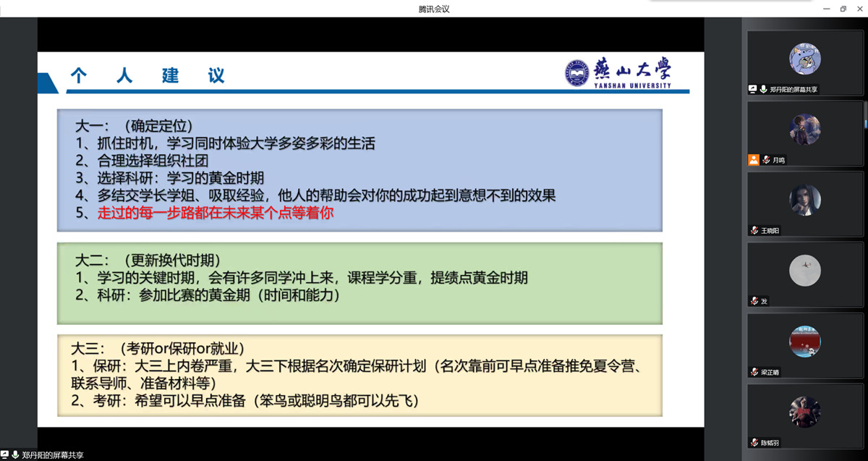The image size is (868, 461).
Task: Restore the 腾讯会议 window size
Action: pyautogui.click(x=843, y=9)
